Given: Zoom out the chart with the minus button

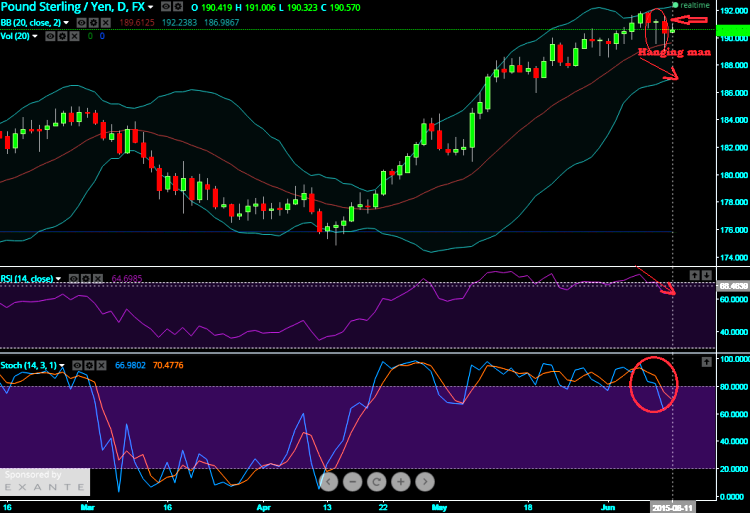Looking at the screenshot, I should pyautogui.click(x=353, y=482).
